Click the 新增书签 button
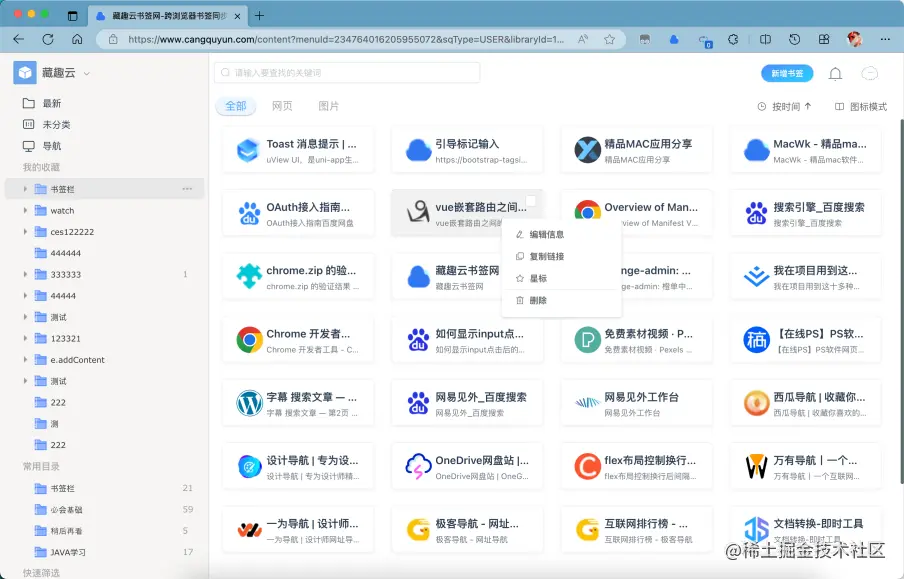This screenshot has width=904, height=579. click(787, 73)
